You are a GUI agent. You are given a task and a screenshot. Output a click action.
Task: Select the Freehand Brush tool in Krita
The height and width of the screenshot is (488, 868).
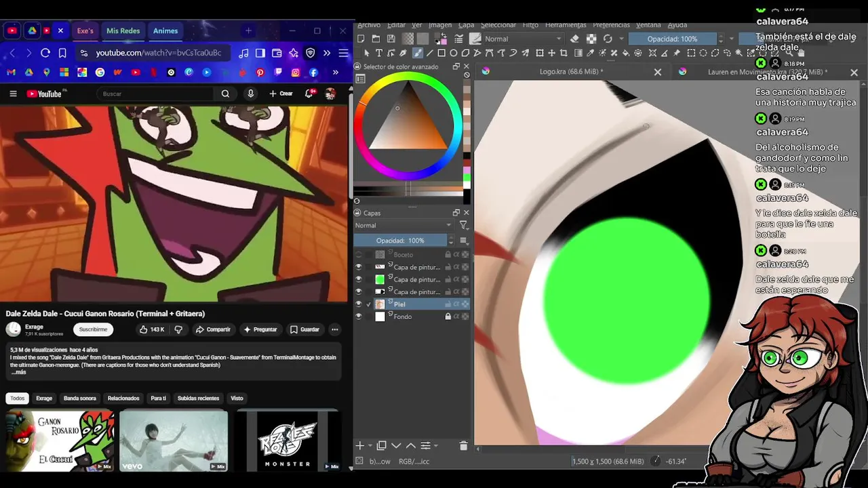pos(418,53)
